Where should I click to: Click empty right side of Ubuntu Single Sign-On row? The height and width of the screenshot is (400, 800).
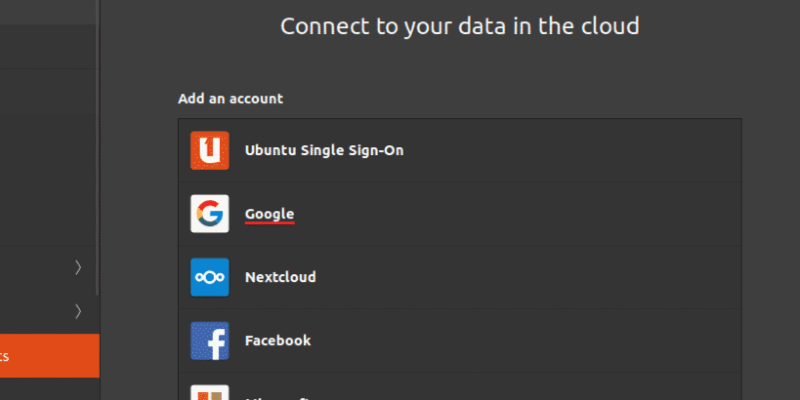coord(600,150)
